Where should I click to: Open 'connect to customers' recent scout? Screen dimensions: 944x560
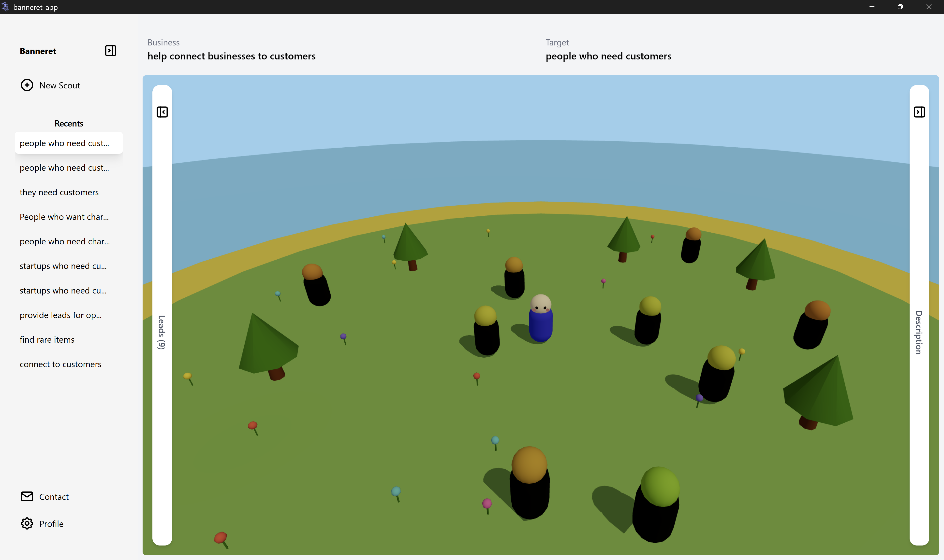pyautogui.click(x=60, y=364)
